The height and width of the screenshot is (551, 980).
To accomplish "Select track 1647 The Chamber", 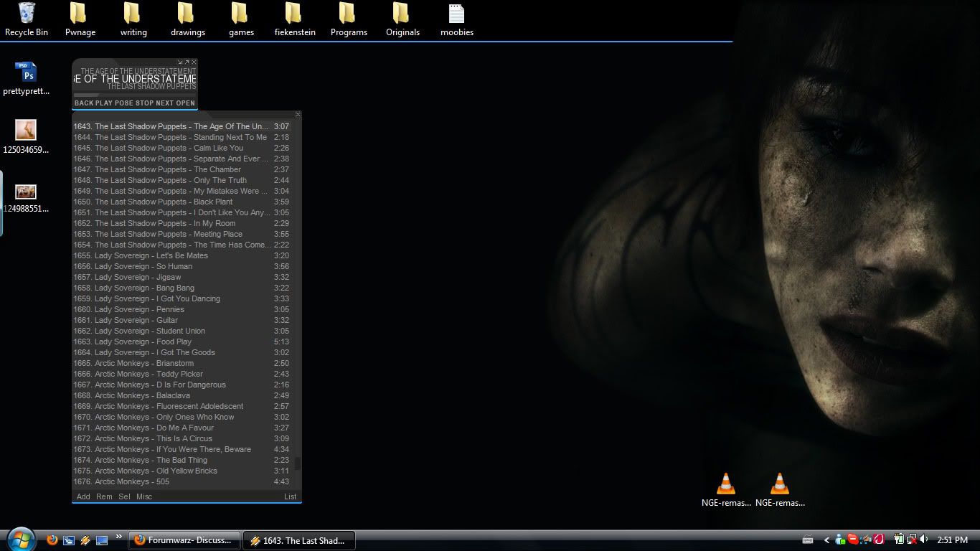I will pos(181,169).
